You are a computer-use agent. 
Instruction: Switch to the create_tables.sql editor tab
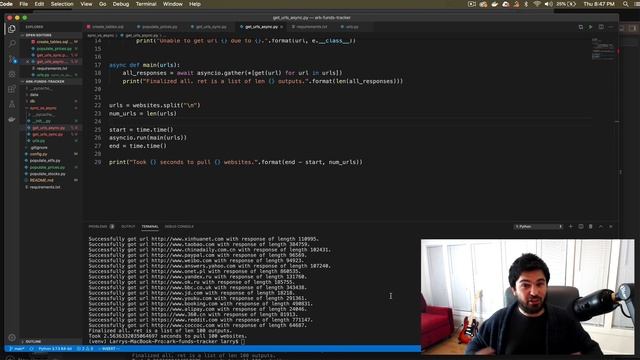pyautogui.click(x=108, y=27)
